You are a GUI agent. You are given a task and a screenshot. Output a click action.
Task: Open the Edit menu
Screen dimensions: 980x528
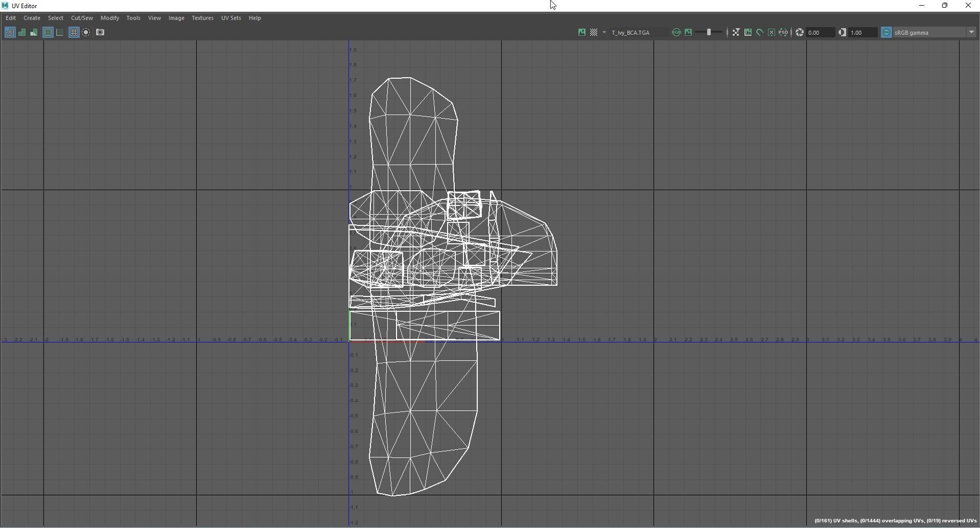click(11, 18)
